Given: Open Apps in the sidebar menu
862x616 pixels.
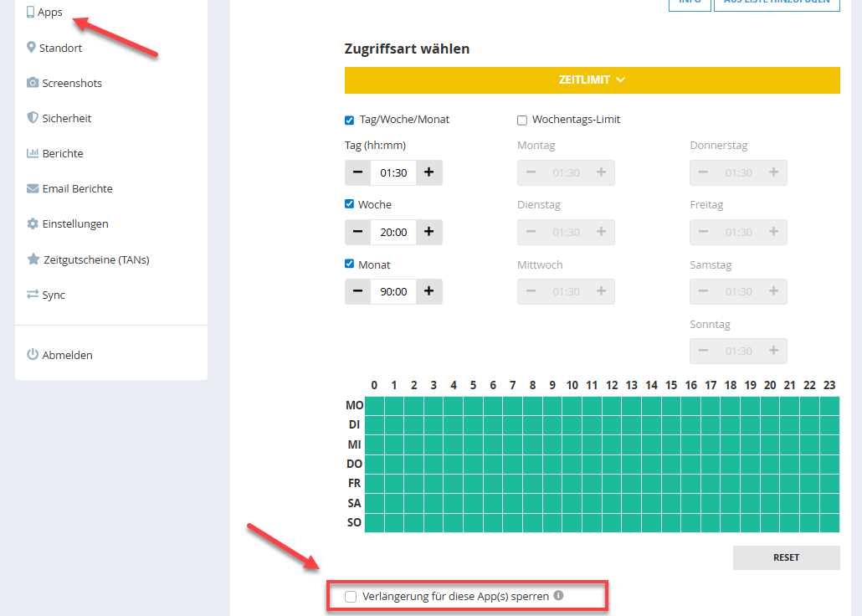Looking at the screenshot, I should [x=49, y=13].
